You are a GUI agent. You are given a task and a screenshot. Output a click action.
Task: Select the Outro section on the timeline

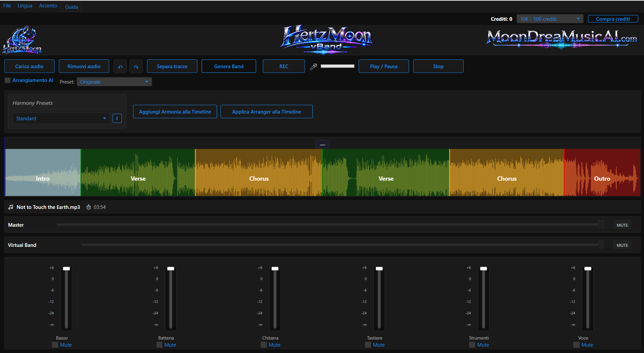point(602,173)
